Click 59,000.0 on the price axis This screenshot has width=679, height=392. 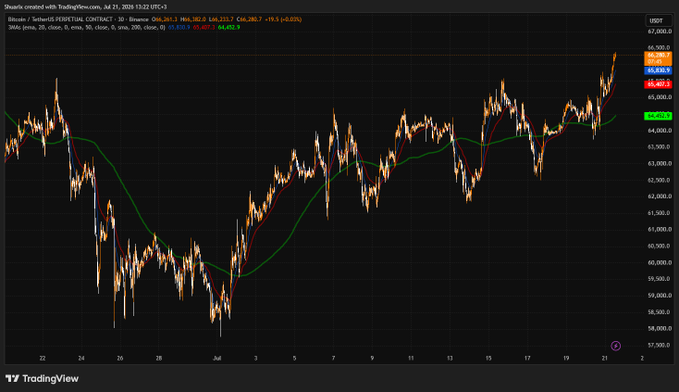[x=660, y=295]
